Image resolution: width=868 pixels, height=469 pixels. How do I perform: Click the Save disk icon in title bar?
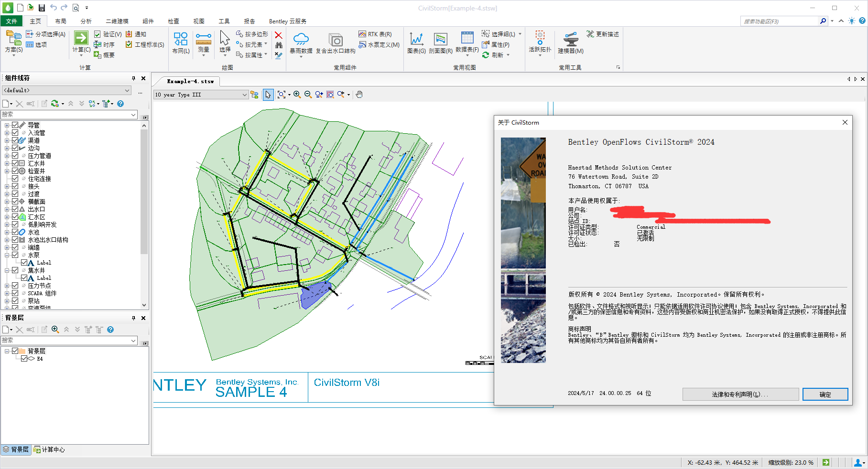[42, 8]
